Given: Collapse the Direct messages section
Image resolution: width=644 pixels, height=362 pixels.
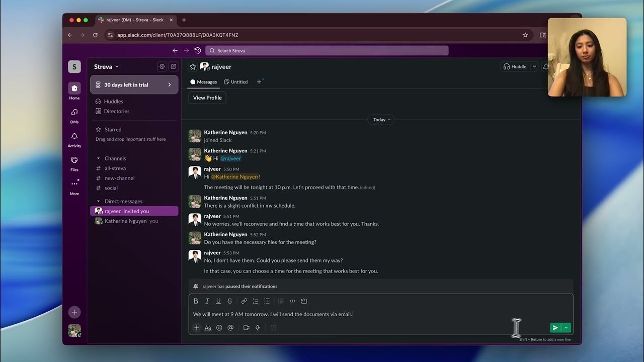Looking at the screenshot, I should (x=99, y=201).
